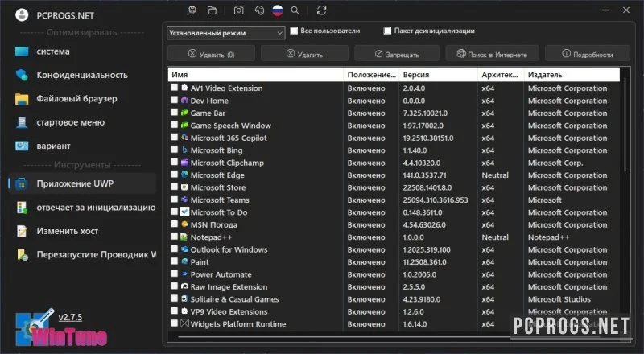
Task: Open the v2.7.5 version link
Action: coord(70,318)
